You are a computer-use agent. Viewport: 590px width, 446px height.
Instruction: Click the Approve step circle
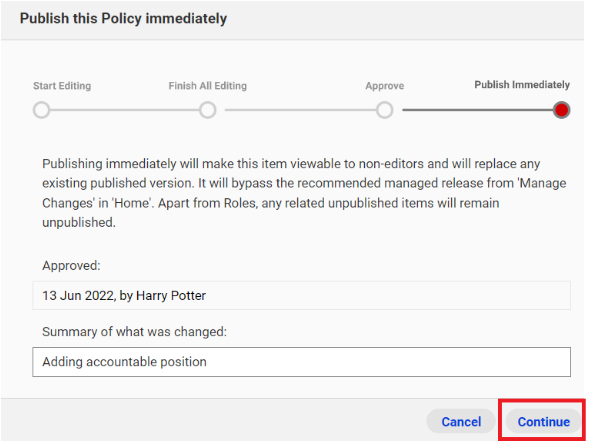click(x=384, y=110)
